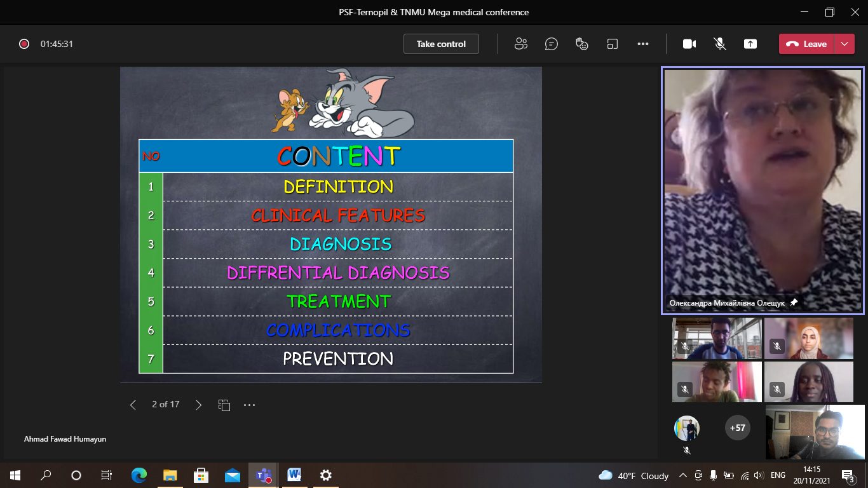Toggle the camera on or off
This screenshot has height=488, width=868.
coord(689,44)
